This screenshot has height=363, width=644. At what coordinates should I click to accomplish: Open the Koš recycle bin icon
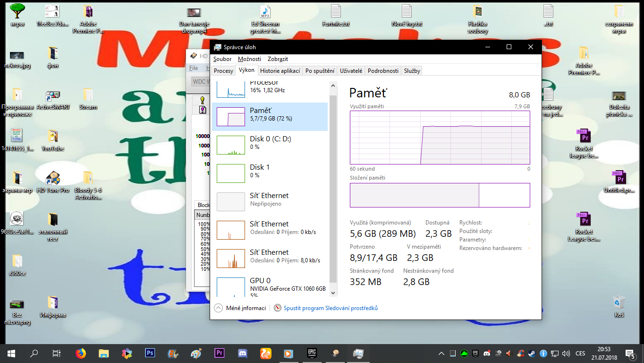pyautogui.click(x=619, y=305)
